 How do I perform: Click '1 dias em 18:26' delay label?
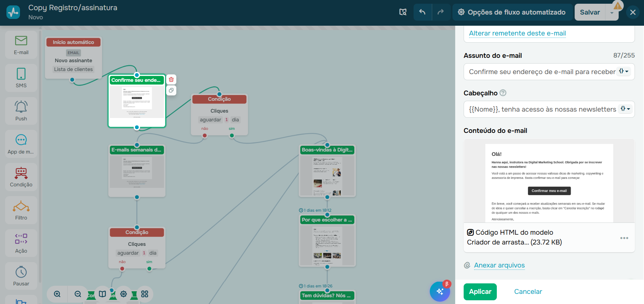coord(315,286)
